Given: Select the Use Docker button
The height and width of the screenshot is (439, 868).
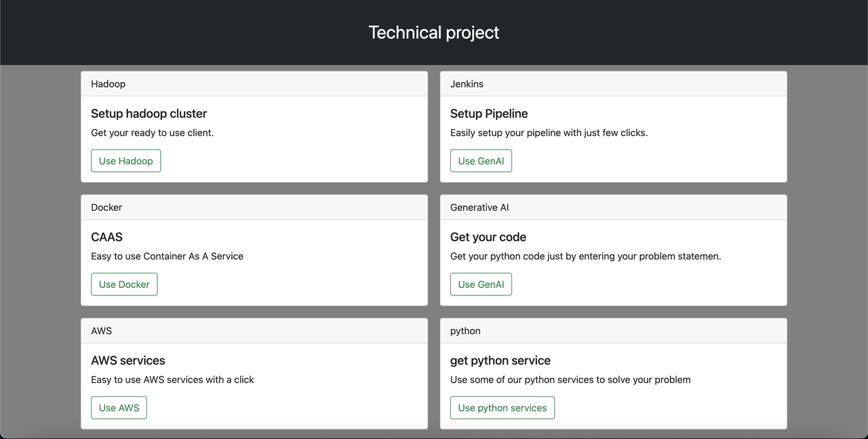Looking at the screenshot, I should coord(124,285).
